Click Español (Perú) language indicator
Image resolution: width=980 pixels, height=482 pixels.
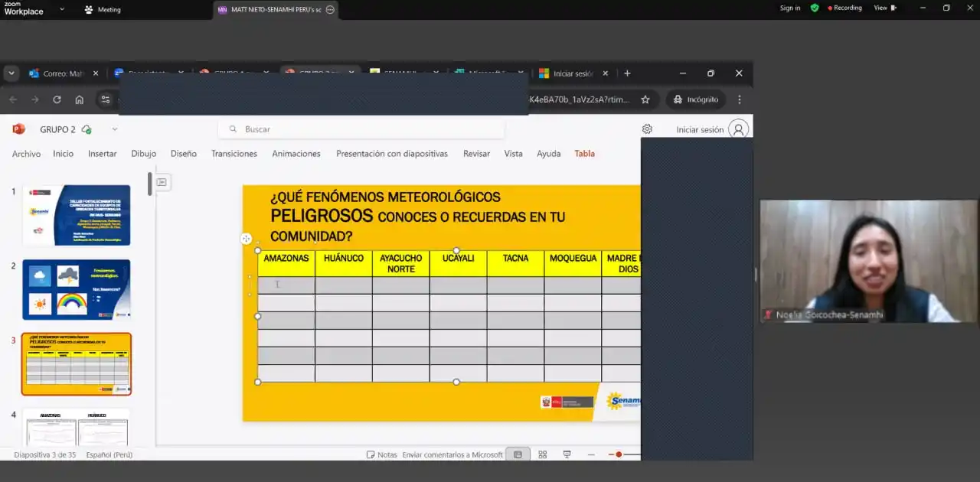point(109,454)
